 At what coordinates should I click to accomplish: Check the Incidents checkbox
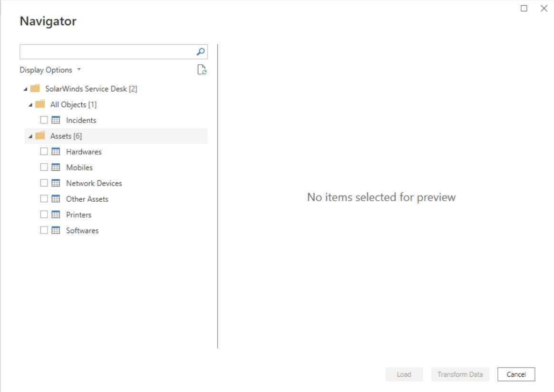click(x=44, y=120)
